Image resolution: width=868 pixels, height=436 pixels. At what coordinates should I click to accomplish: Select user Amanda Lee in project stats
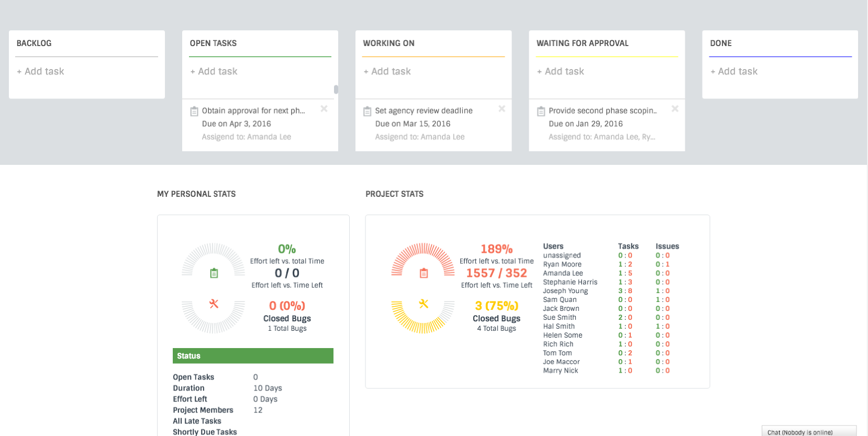pos(563,273)
